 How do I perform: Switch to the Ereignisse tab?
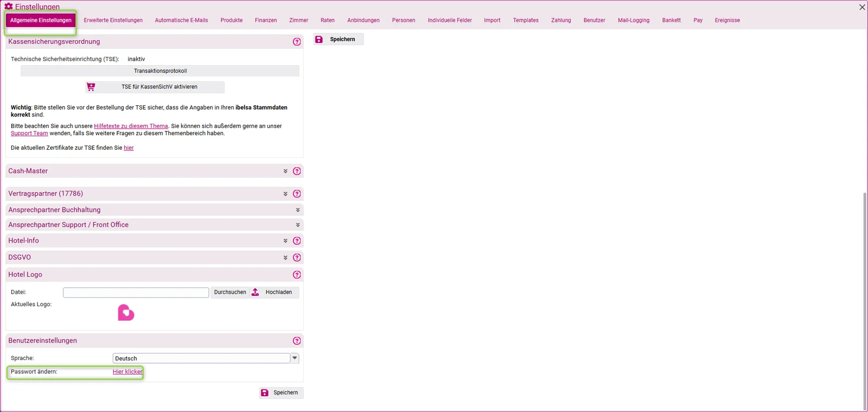pos(727,21)
